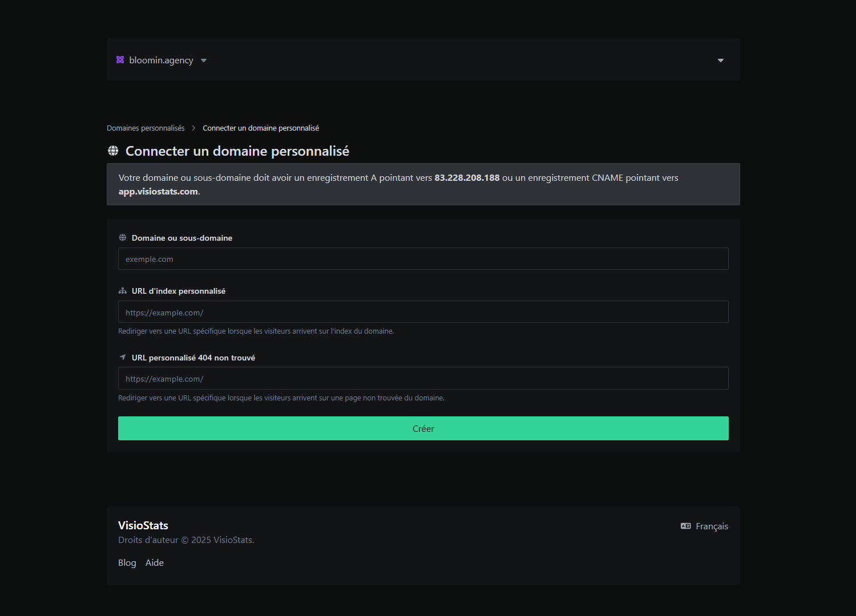Go back to Domaines personnalisés breadcrumb
The width and height of the screenshot is (856, 616).
(146, 128)
